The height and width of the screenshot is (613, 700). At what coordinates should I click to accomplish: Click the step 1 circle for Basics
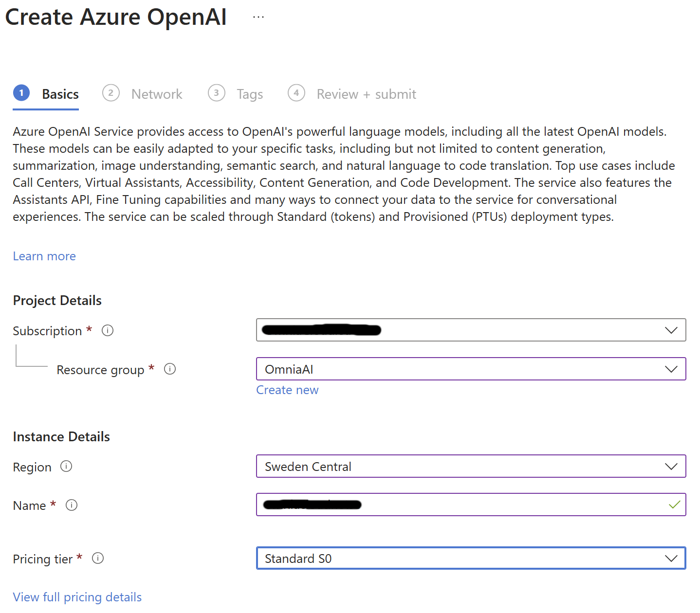coord(21,93)
